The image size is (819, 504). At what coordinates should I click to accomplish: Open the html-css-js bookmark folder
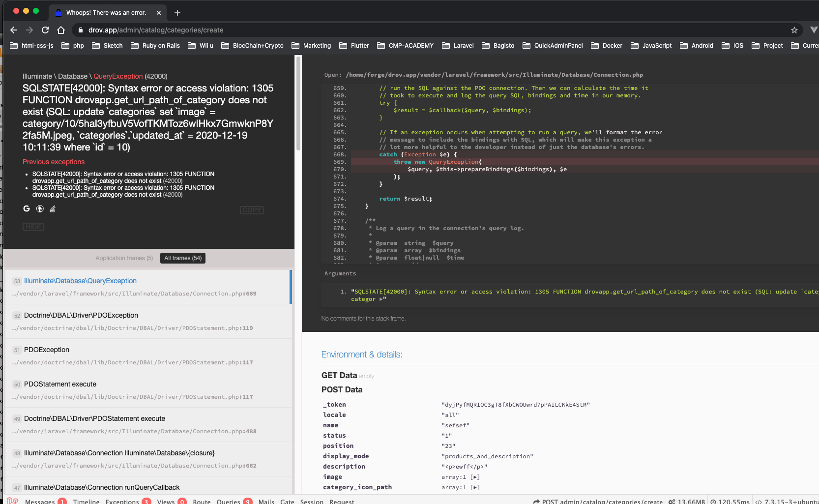click(32, 46)
